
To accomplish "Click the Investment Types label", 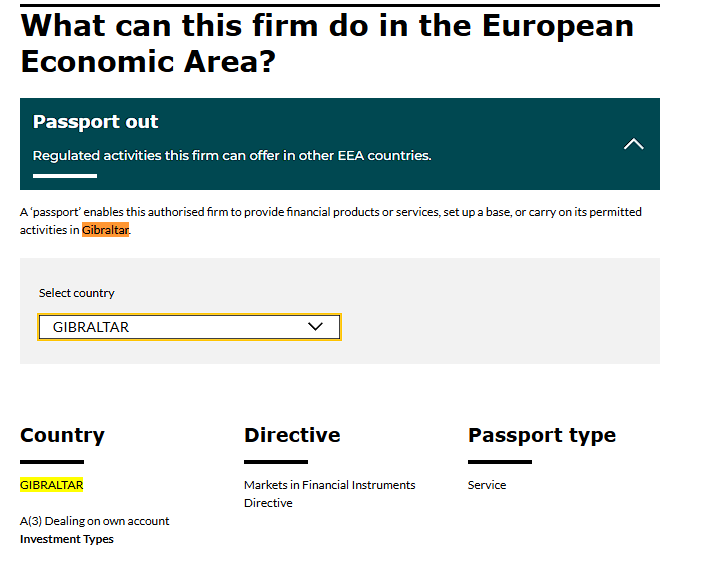I will click(67, 539).
